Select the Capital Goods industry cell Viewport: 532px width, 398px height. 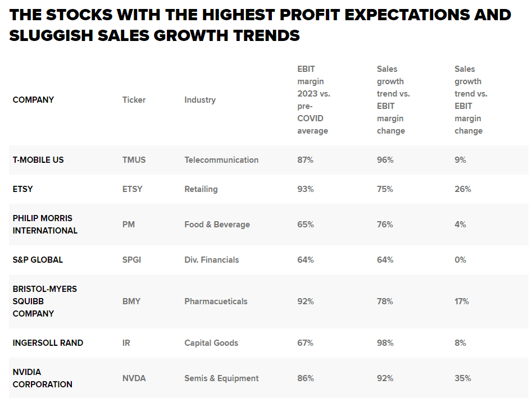pyautogui.click(x=211, y=343)
